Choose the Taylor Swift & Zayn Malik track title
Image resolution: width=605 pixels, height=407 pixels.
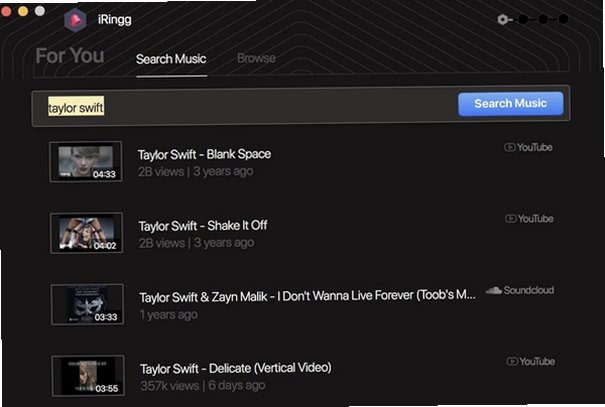tap(308, 296)
